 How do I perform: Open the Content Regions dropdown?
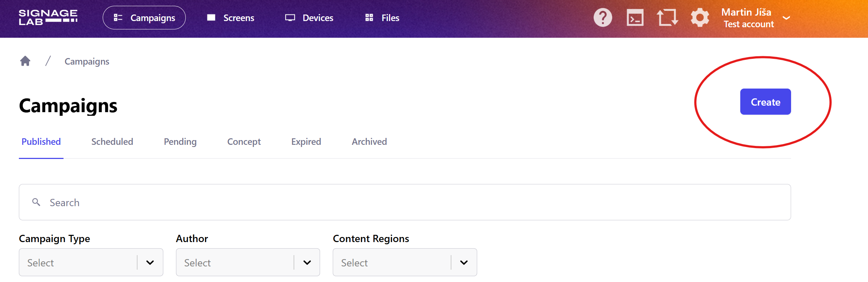tap(405, 262)
